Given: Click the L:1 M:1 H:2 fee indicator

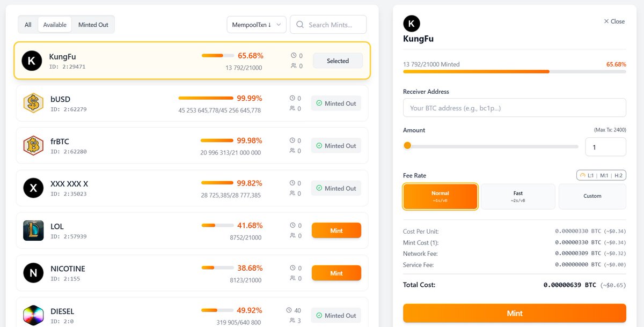Looking at the screenshot, I should tap(601, 175).
